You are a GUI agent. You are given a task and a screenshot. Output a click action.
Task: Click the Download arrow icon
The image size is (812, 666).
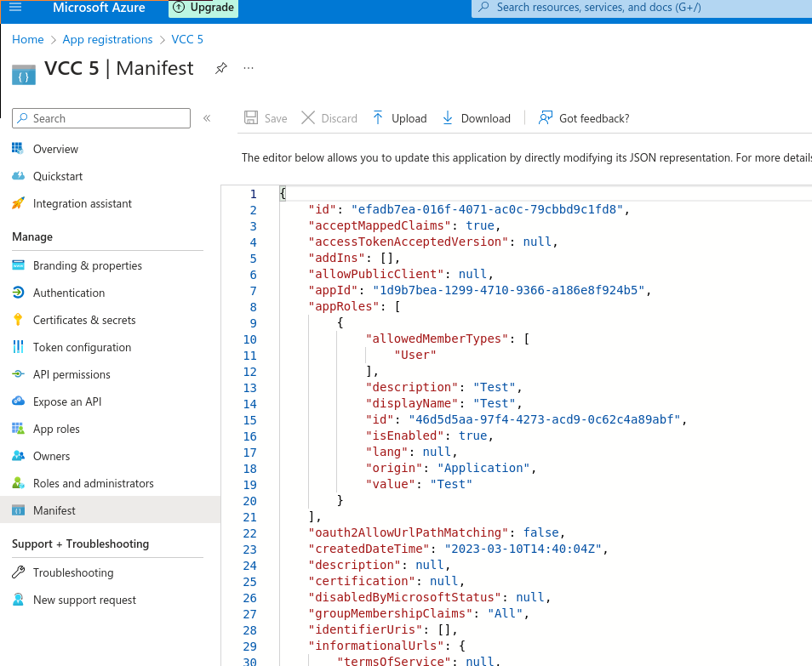[x=448, y=118]
